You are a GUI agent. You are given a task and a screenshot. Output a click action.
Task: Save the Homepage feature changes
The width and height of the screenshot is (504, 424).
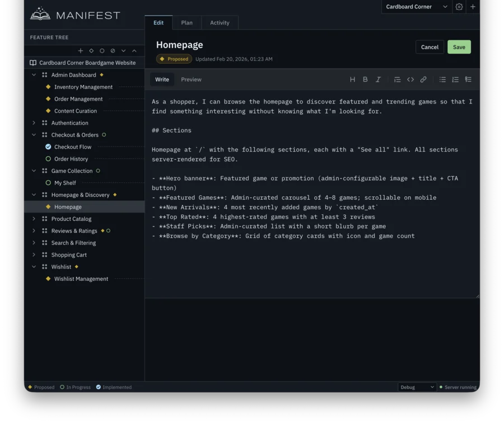tap(459, 47)
